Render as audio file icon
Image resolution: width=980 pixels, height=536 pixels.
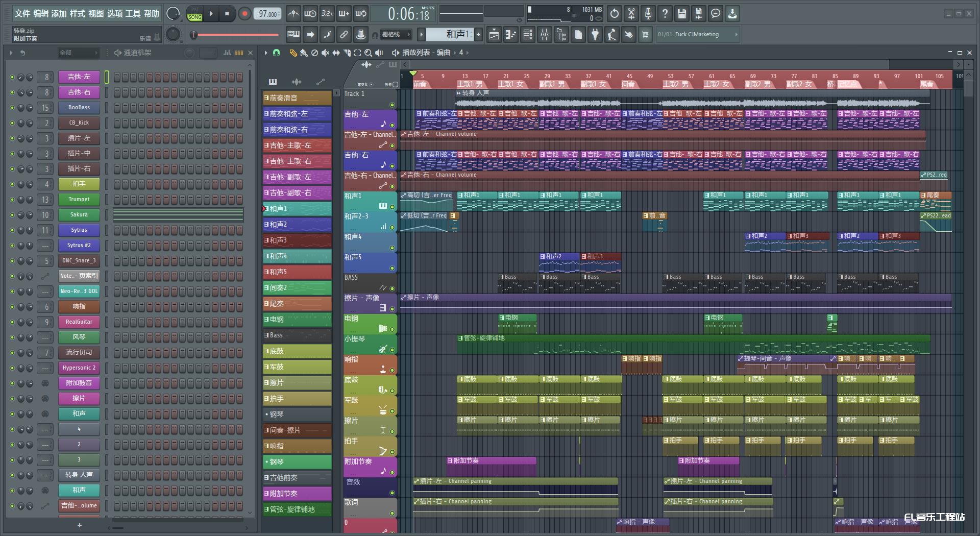point(698,14)
